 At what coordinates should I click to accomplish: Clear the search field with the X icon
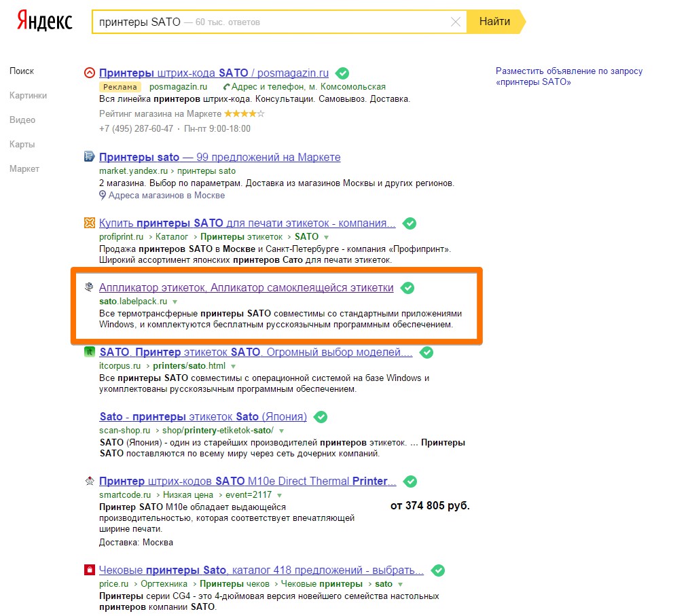(456, 22)
